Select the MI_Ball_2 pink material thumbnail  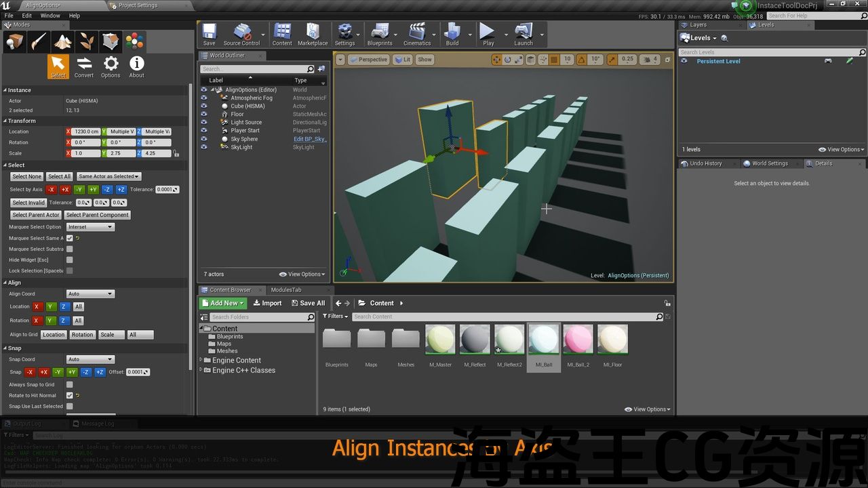point(578,340)
